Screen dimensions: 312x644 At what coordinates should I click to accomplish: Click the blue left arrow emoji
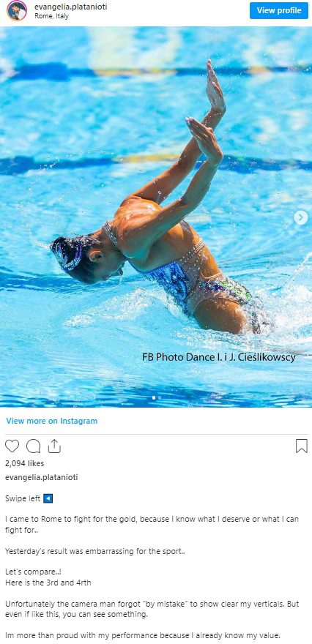pos(48,498)
